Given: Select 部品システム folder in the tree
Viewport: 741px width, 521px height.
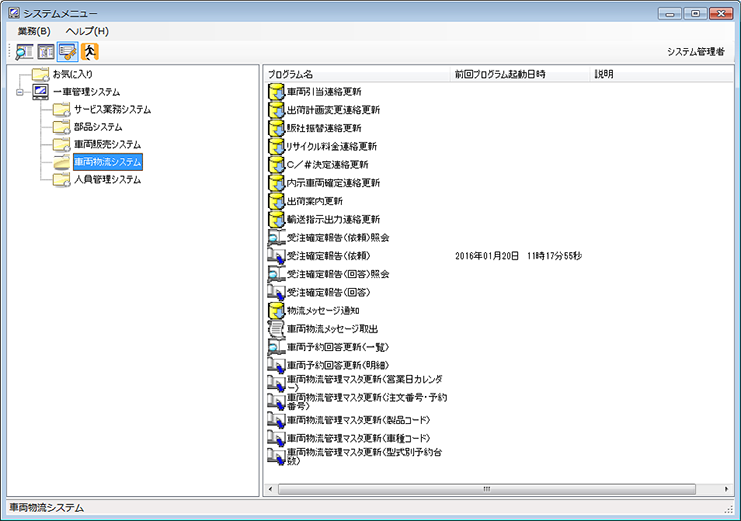Looking at the screenshot, I should (x=97, y=127).
